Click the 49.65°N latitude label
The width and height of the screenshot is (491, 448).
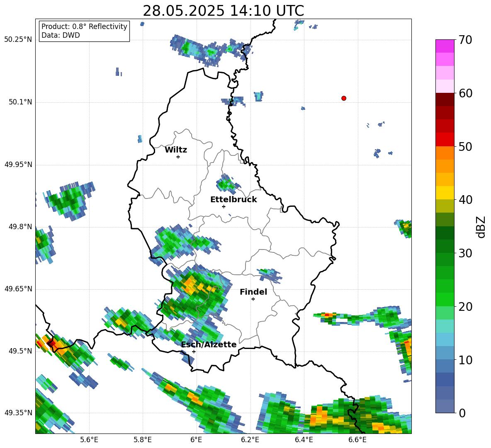18,289
